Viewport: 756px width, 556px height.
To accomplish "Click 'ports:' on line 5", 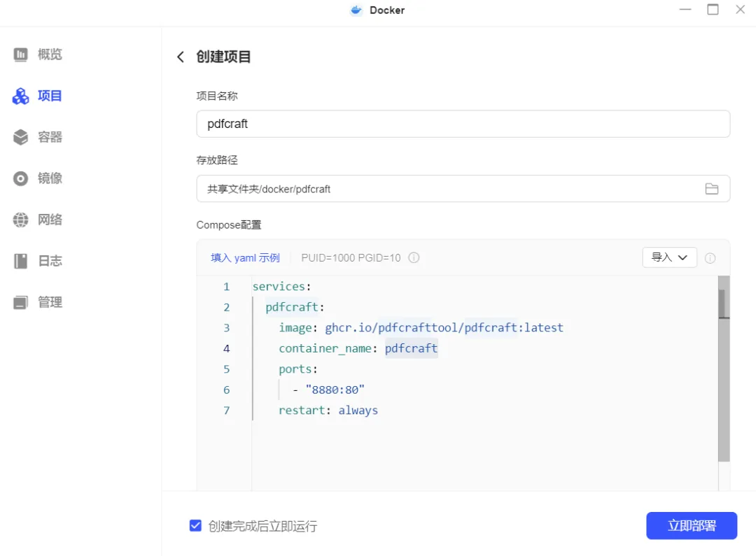I will pyautogui.click(x=298, y=369).
